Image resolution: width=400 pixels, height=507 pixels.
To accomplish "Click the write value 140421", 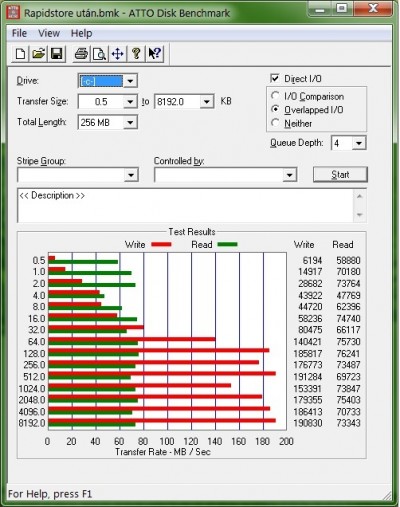I will click(x=307, y=342).
